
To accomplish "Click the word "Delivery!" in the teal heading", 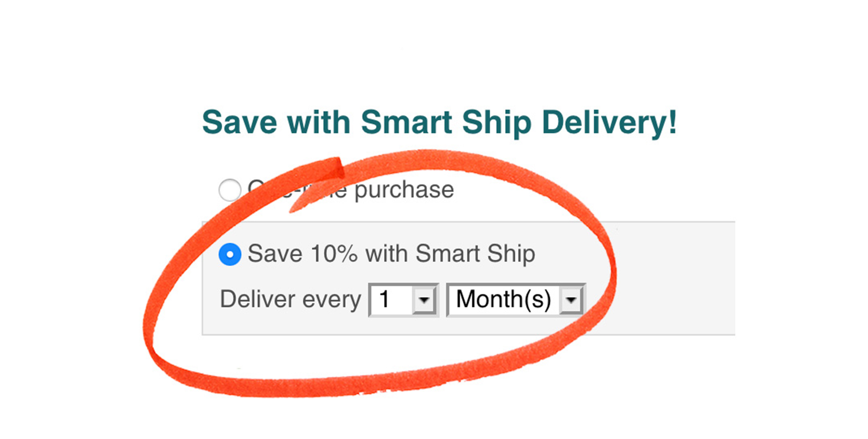I will [609, 123].
